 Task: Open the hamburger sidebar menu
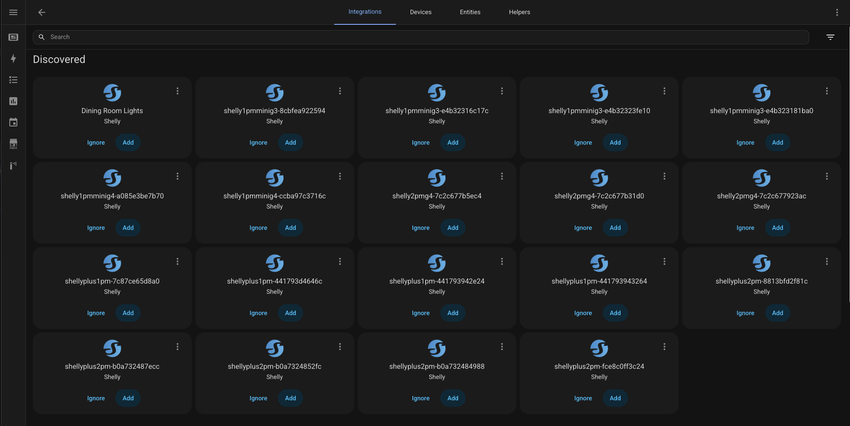[13, 12]
